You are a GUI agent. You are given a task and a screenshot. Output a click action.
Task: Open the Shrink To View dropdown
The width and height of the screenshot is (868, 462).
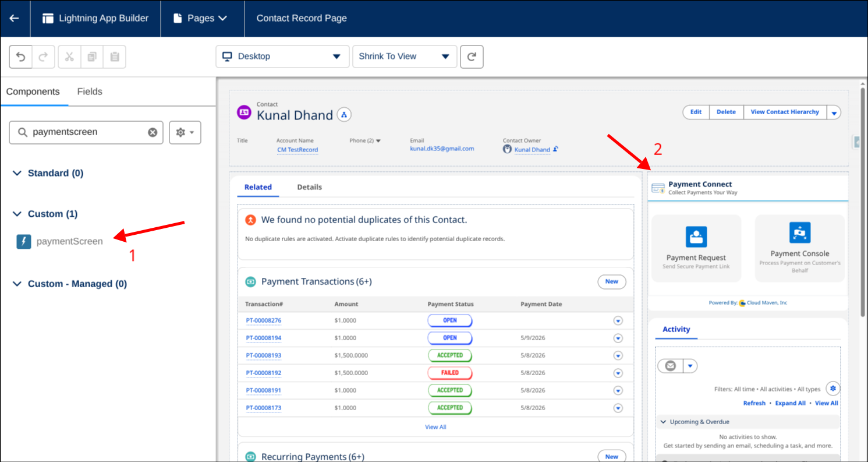tap(404, 57)
